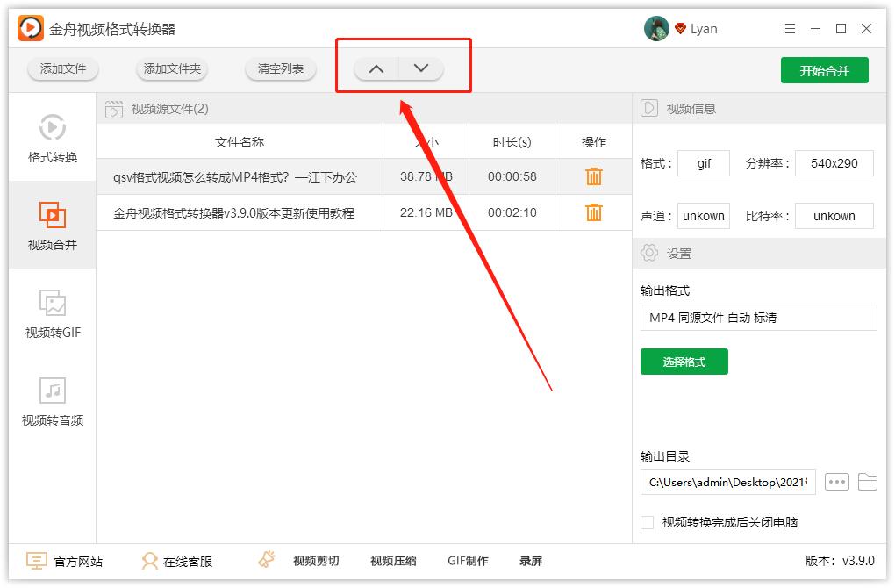Screen dimensions: 895x588
Task: Switch to 视频转GIF mode
Action: click(53, 313)
